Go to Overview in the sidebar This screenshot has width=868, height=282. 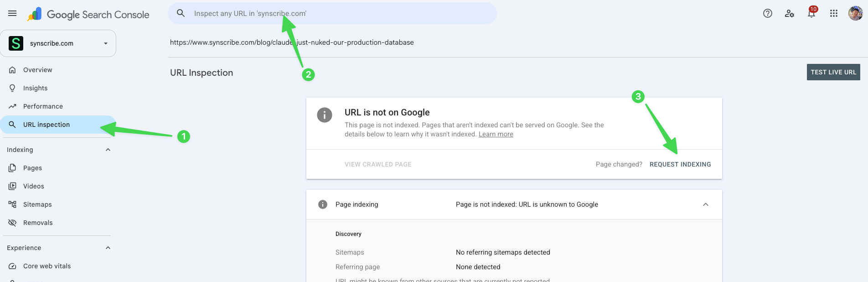pos(38,70)
